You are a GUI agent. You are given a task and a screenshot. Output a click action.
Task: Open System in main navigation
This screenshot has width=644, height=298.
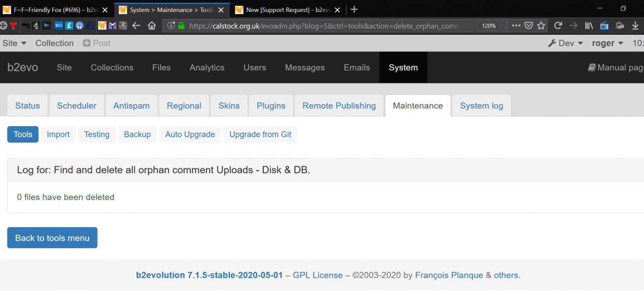tap(403, 67)
